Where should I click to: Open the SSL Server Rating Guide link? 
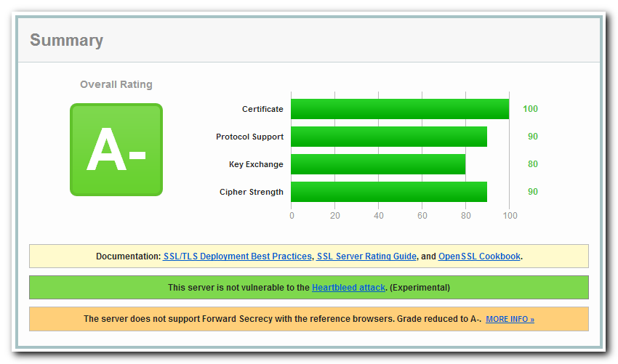(366, 256)
